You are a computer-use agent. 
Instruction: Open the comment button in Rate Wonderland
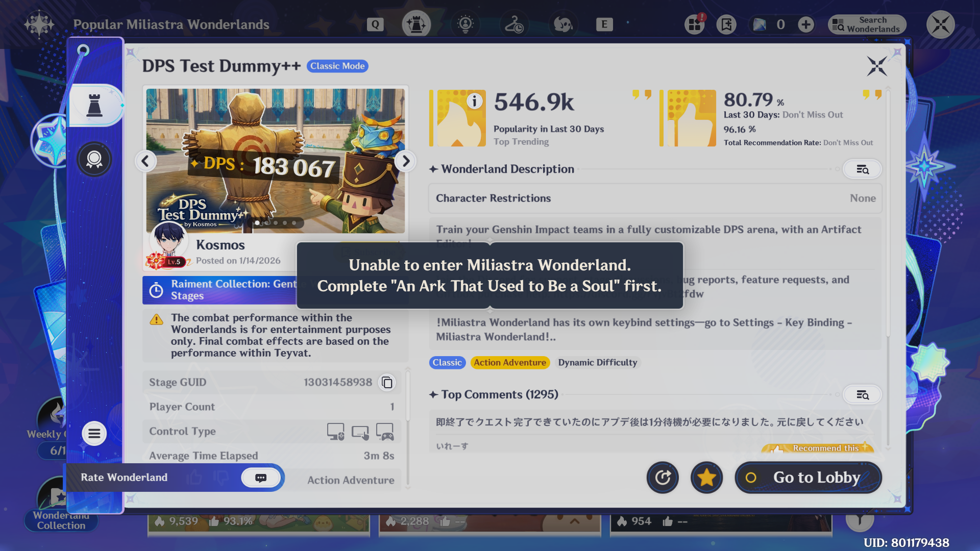tap(261, 478)
